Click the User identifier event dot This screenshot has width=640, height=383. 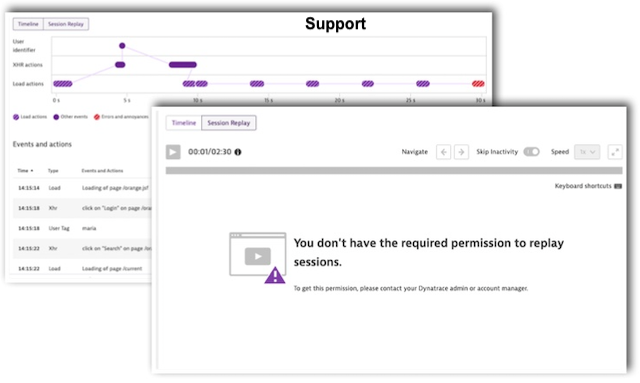(122, 46)
